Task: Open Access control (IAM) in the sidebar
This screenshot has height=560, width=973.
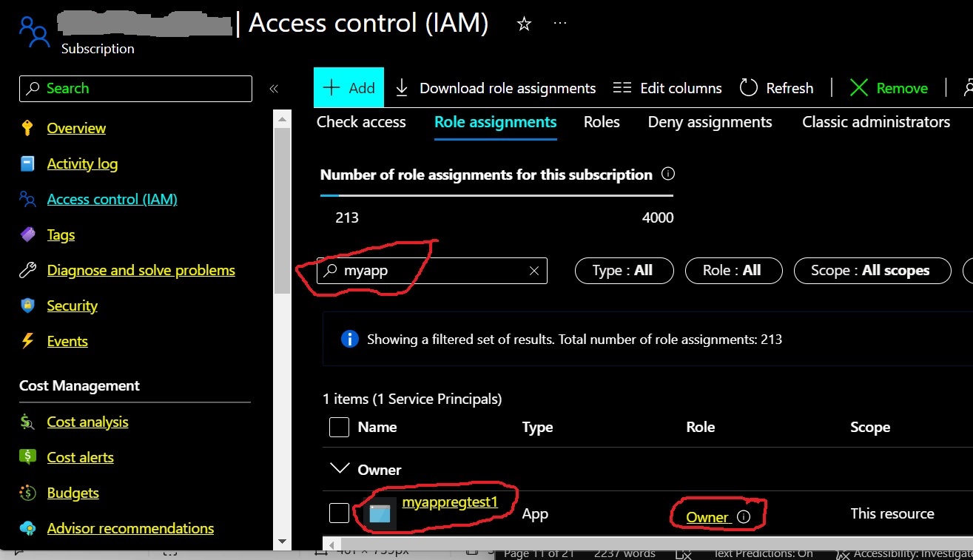Action: [112, 199]
